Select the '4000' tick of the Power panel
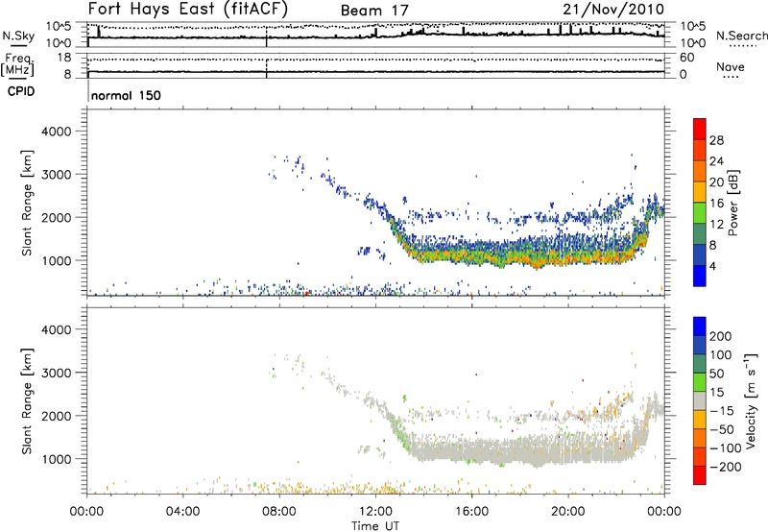 coord(56,132)
